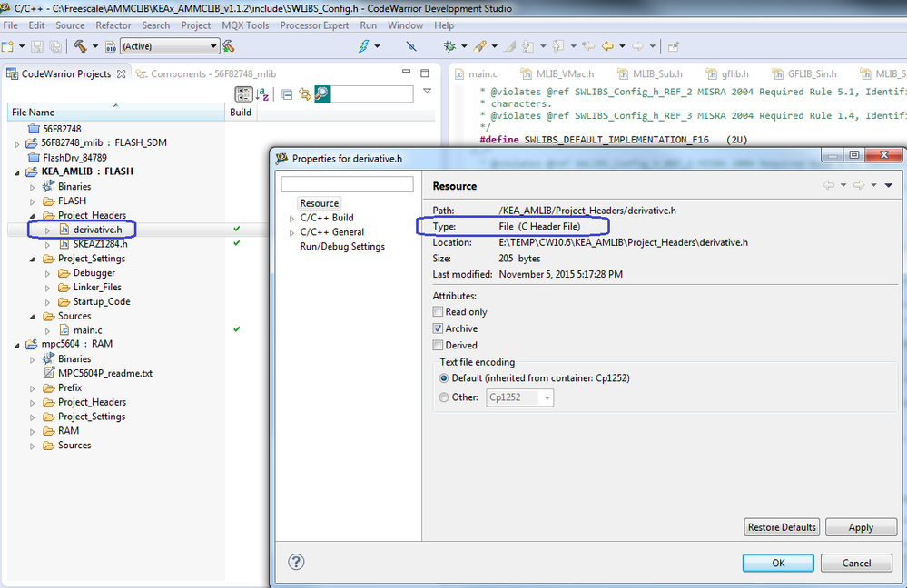Click the pencil external tools icon
This screenshot has width=907, height=588.
479,46
